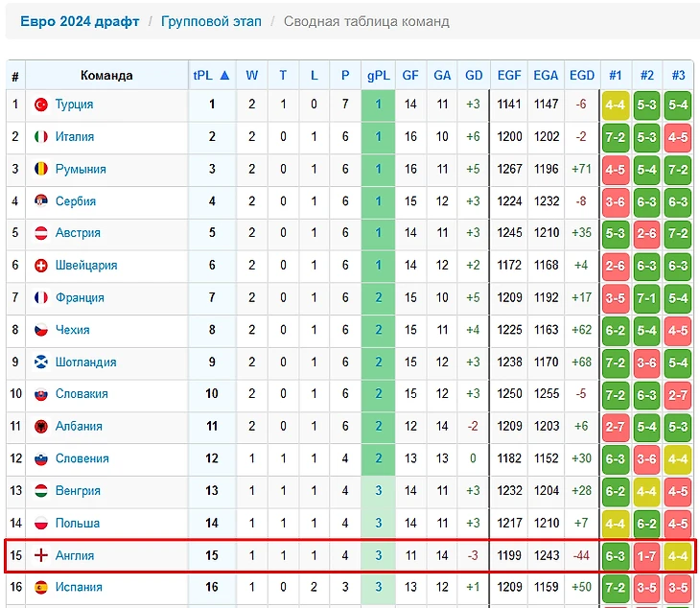Click the England flag icon
This screenshot has height=608, width=700.
pyautogui.click(x=41, y=555)
